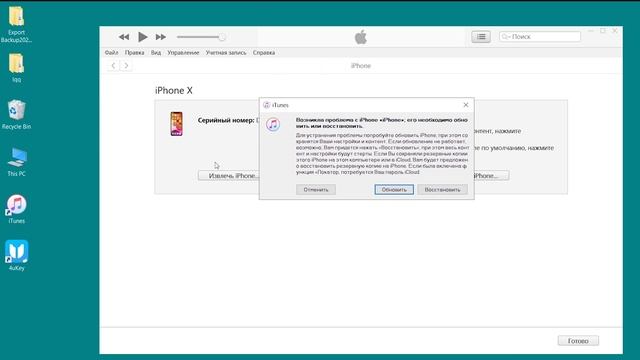This screenshot has width=640, height=360.
Task: Open the 4uKey desktop shortcut
Action: pos(16,256)
